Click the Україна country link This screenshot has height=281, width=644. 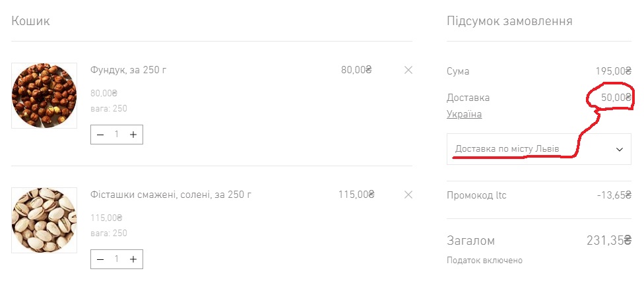tap(464, 114)
